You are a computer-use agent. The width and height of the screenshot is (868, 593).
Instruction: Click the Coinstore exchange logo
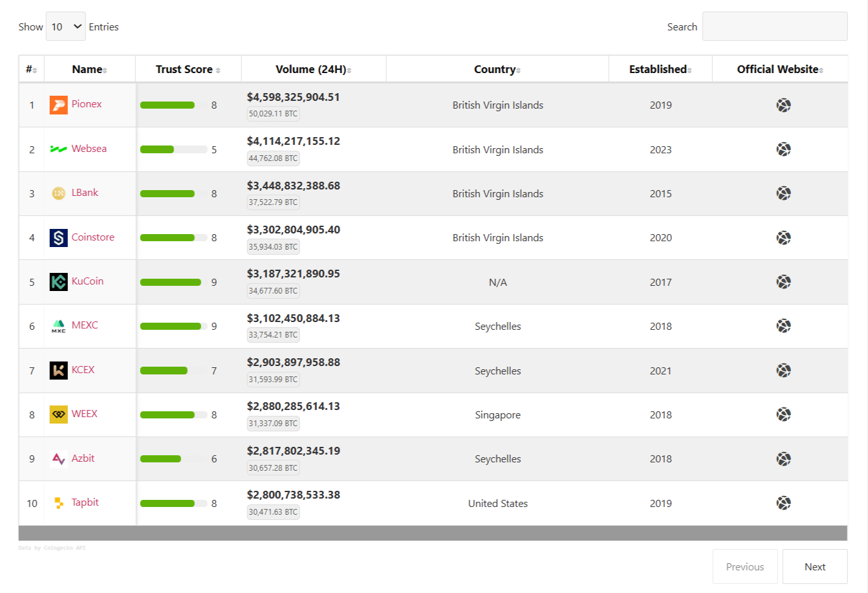58,238
